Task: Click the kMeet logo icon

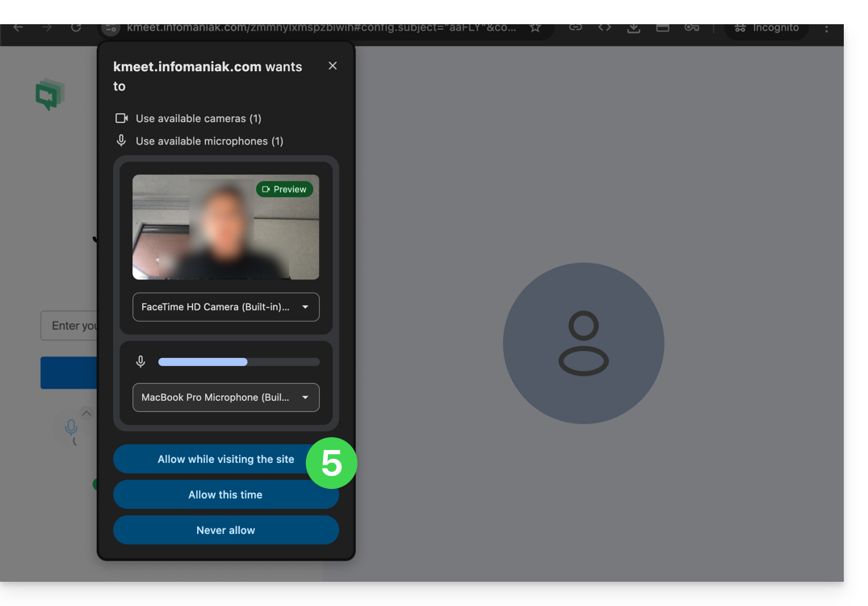Action: pos(49,95)
